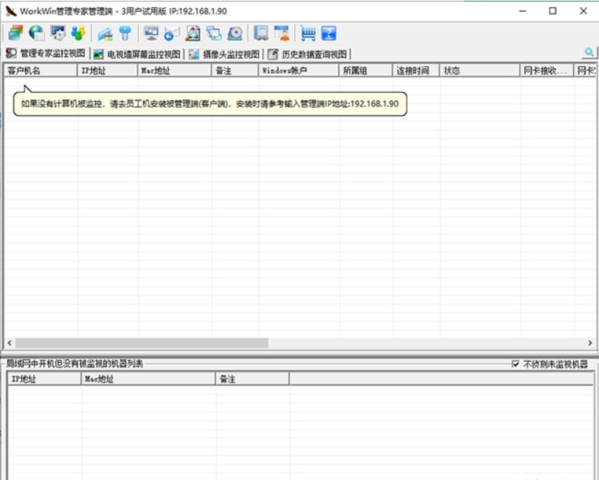Open the envelope reply mail icon
Screen dimensions: 599x480
coord(172,33)
